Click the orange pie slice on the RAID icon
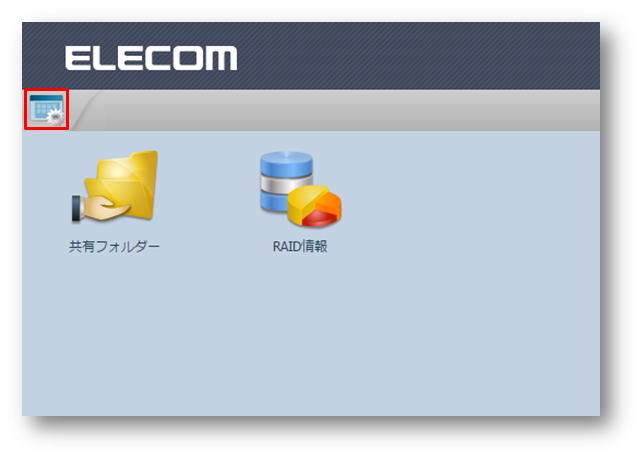 tap(330, 203)
